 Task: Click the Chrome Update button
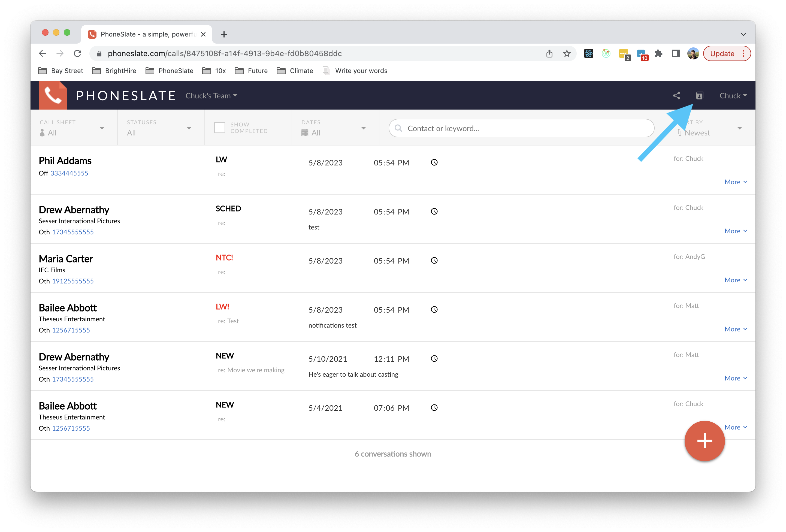[x=727, y=53]
